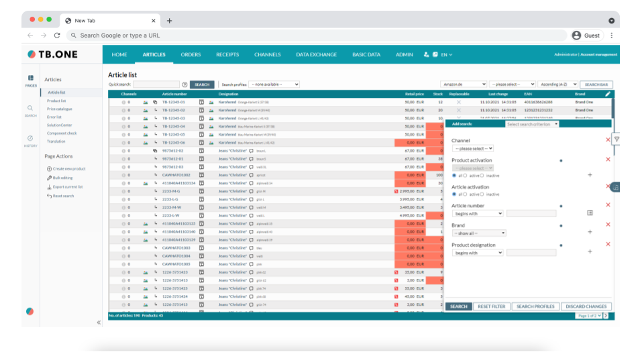Image resolution: width=644 pixels, height=362 pixels.
Task: Open the History clock icon
Action: (x=31, y=139)
